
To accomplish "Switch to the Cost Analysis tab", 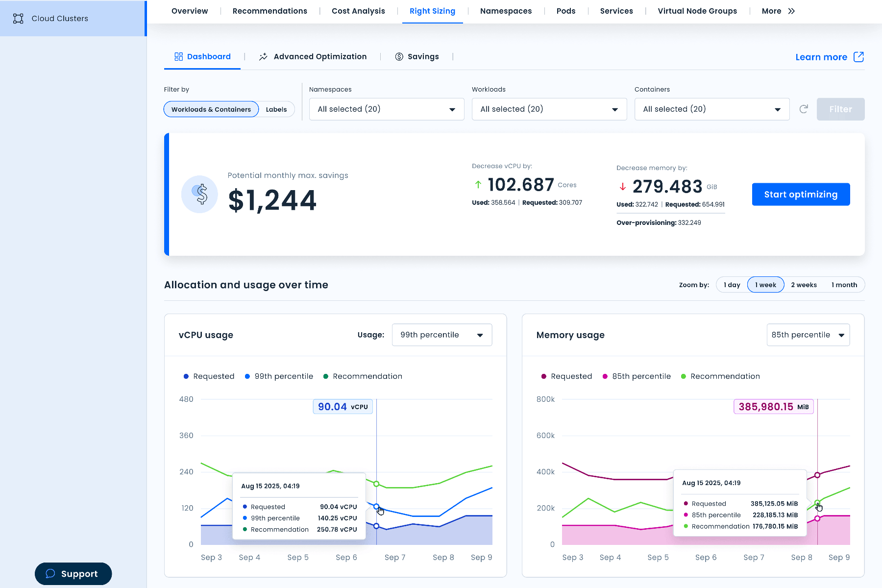I will 358,11.
